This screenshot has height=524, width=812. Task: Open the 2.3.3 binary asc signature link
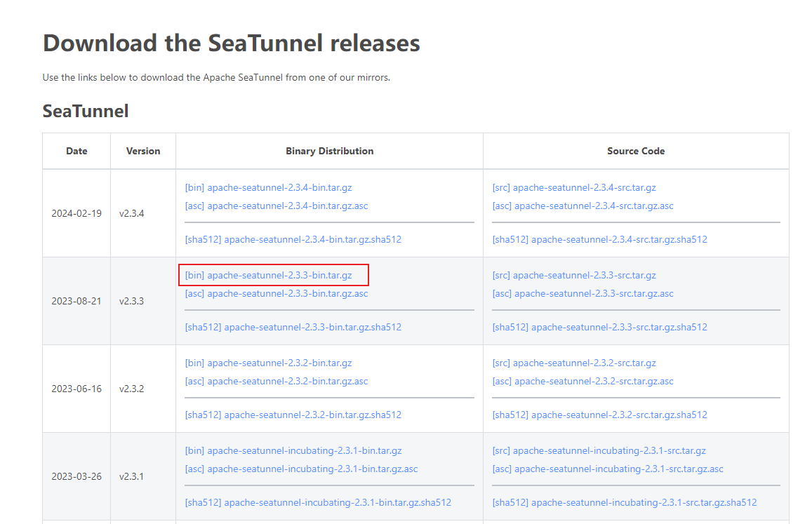[275, 293]
